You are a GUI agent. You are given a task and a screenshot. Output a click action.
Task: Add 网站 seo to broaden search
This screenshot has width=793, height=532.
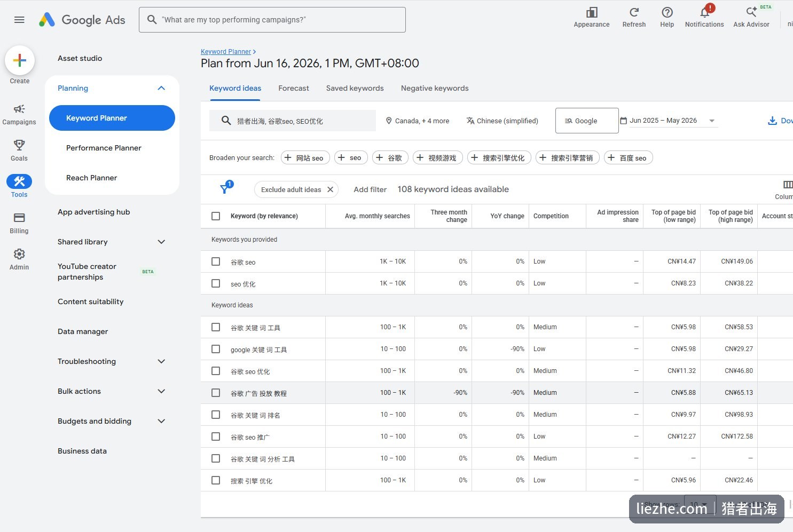305,157
